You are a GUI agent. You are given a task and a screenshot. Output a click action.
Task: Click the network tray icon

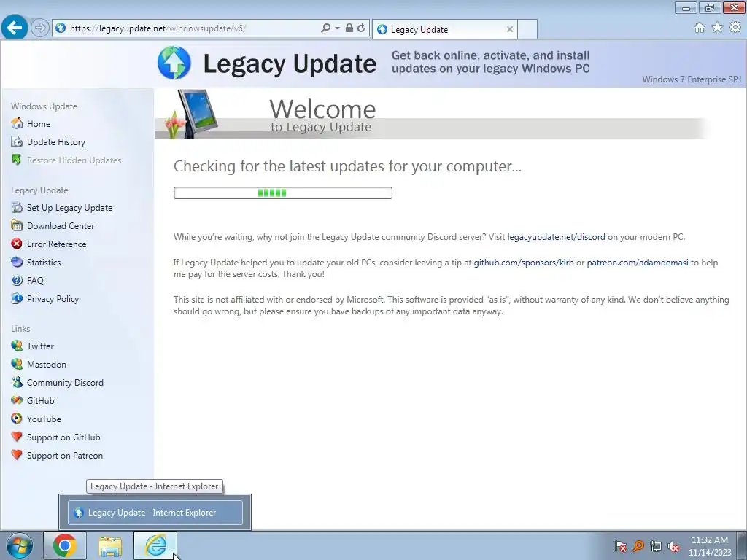coord(656,546)
